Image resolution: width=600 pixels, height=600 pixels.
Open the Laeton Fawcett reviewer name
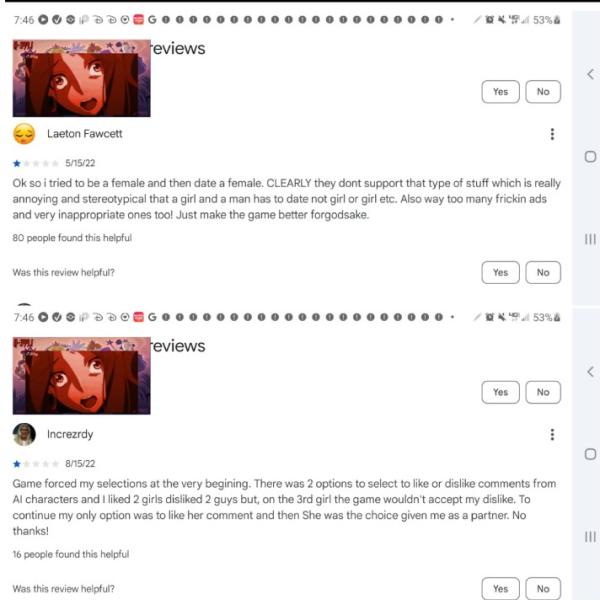click(x=85, y=134)
